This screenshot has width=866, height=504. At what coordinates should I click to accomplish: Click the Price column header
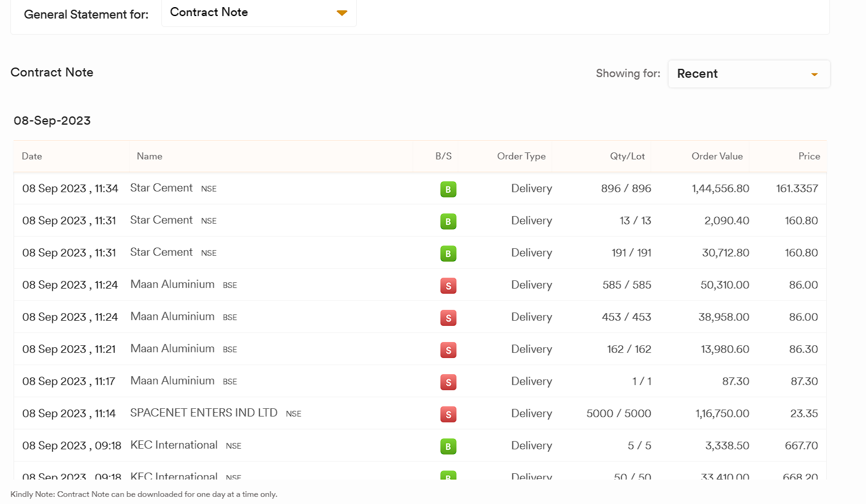pyautogui.click(x=809, y=156)
